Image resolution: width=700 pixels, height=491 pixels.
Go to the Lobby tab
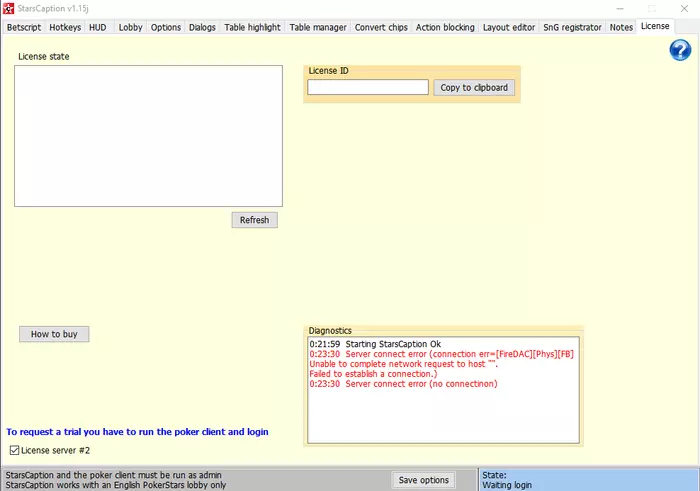(x=130, y=27)
